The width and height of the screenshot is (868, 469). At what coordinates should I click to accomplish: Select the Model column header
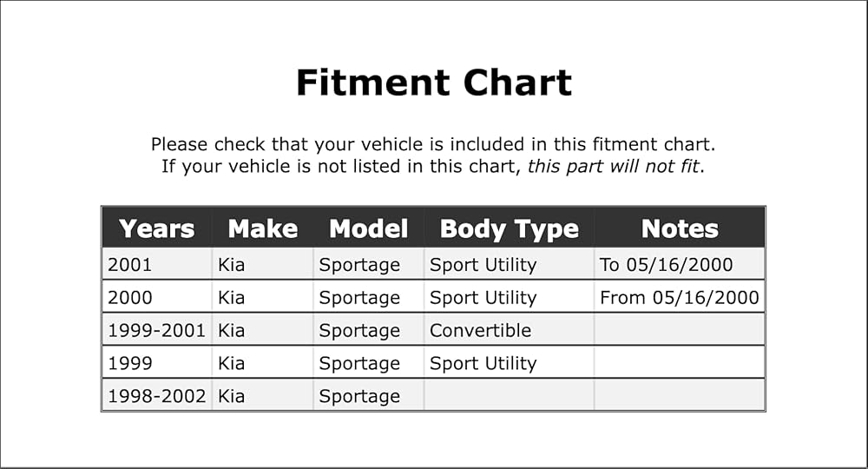[369, 228]
